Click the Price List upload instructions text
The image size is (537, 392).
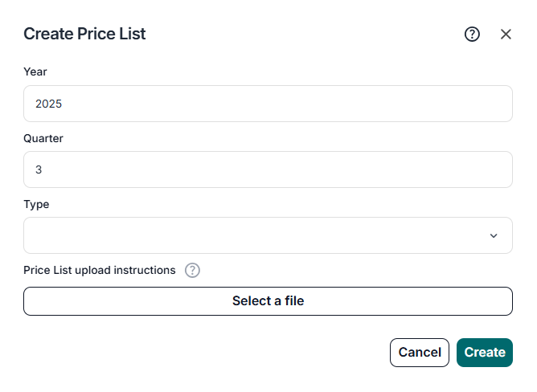(x=100, y=270)
